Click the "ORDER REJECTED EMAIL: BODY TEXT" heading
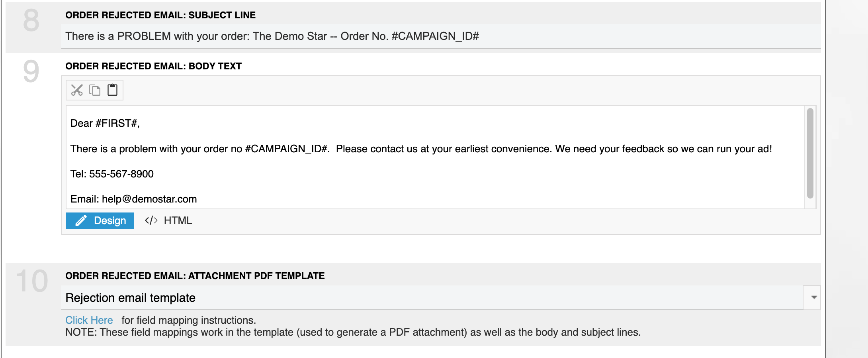Screen dimensions: 868x358 [x=153, y=66]
